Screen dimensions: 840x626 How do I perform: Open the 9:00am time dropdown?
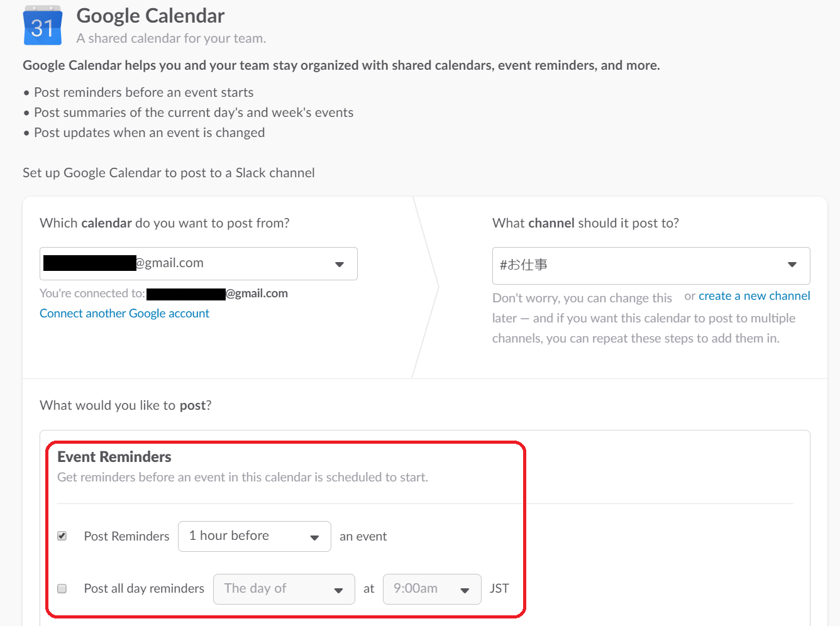431,589
